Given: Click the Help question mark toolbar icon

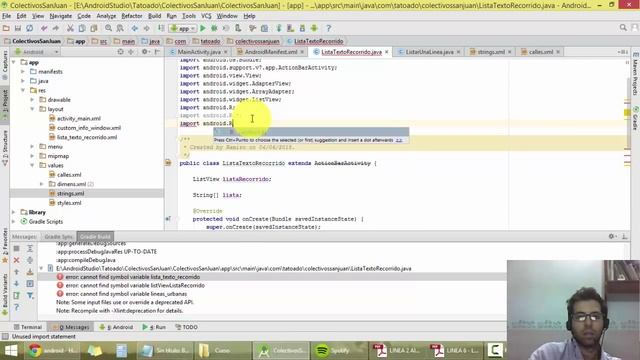Looking at the screenshot, I should 328,28.
